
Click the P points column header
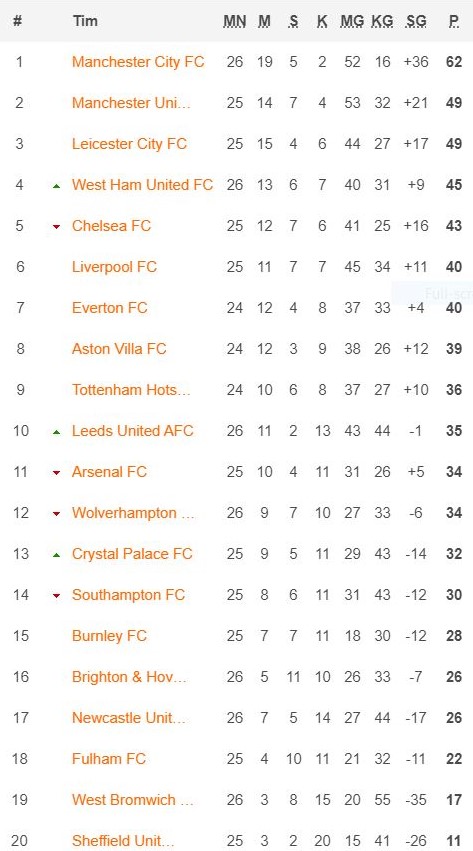[454, 21]
